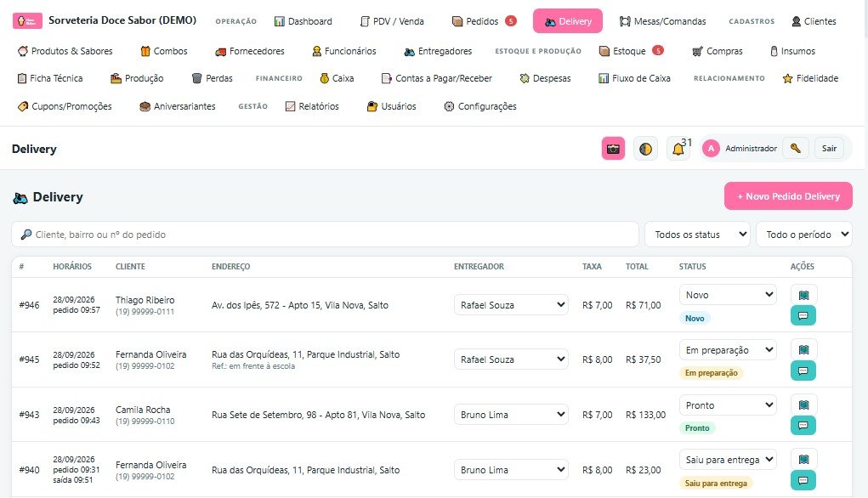Screen dimensions: 868x498
Task: Click the camera icon button in header
Action: pyautogui.click(x=613, y=148)
